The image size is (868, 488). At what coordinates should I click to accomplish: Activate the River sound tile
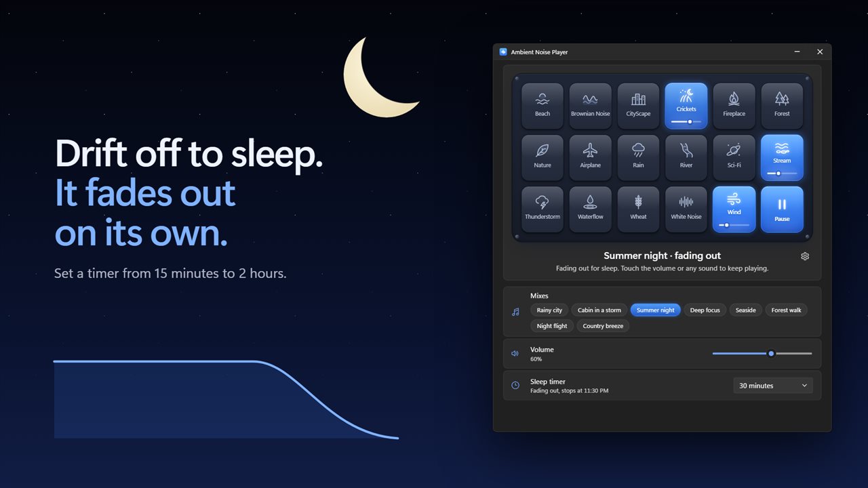point(686,157)
